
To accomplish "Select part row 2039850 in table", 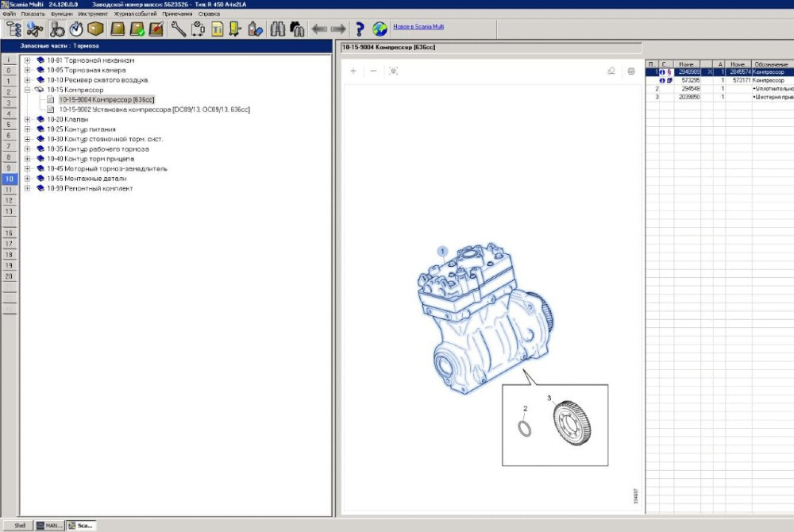I will 689,97.
